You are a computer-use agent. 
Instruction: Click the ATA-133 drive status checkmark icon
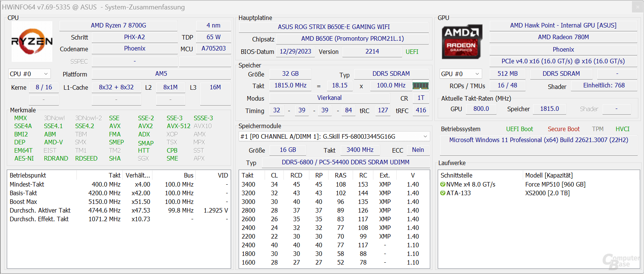443,193
